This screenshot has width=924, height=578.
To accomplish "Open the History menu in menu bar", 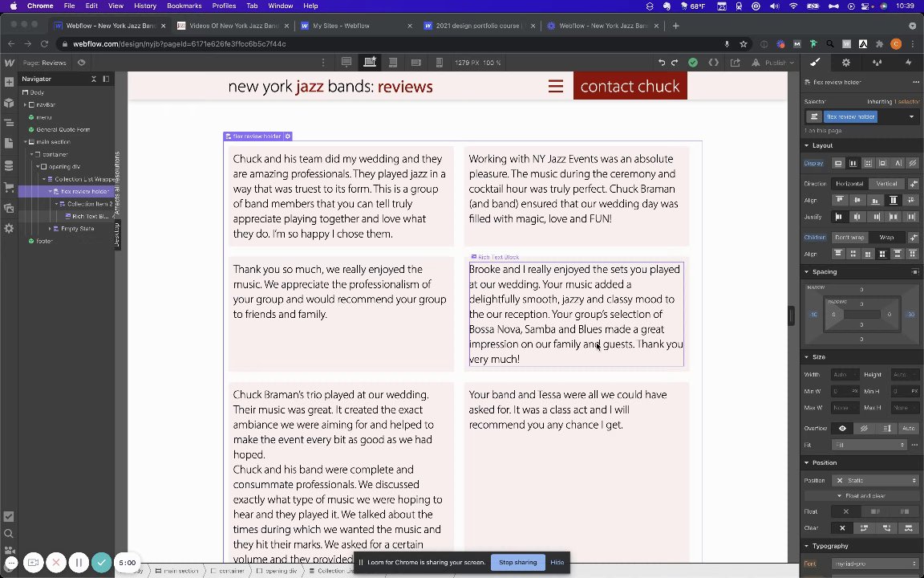I will (144, 6).
